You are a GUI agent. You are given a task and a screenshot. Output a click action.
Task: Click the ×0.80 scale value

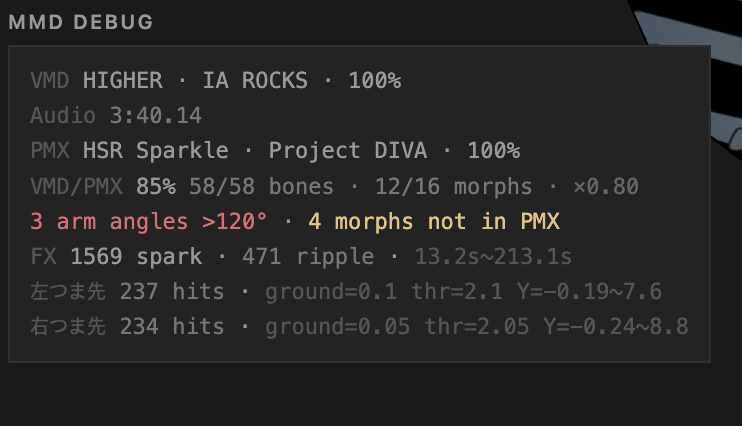(x=605, y=186)
